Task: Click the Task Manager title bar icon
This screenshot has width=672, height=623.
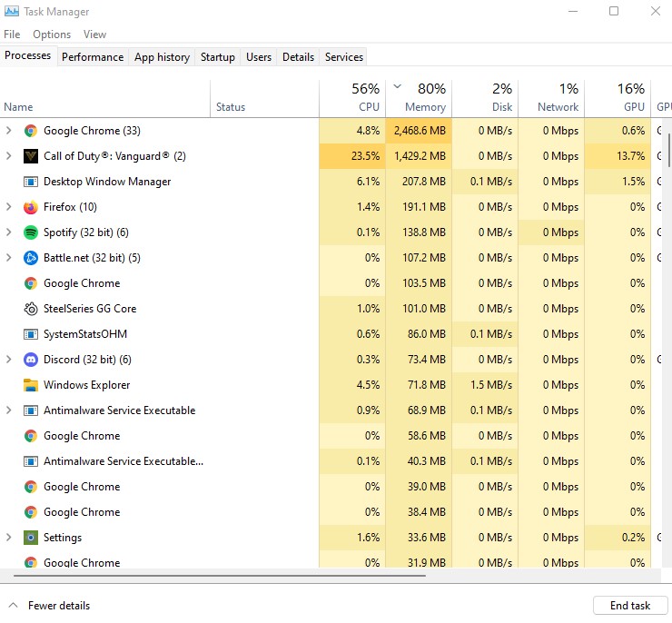Action: [11, 11]
